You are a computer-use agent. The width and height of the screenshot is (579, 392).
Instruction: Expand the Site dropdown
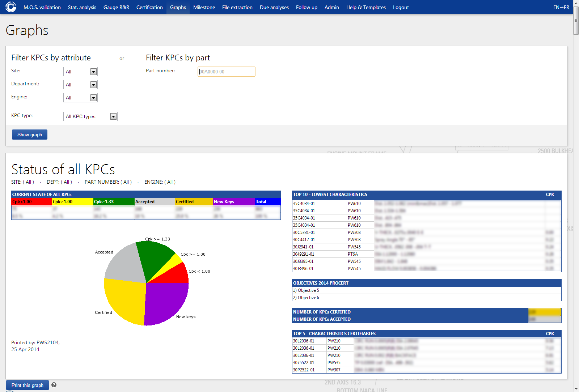coord(80,72)
